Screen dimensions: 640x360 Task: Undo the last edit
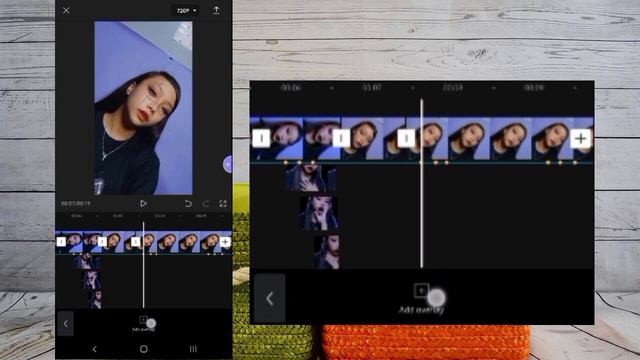coord(188,203)
